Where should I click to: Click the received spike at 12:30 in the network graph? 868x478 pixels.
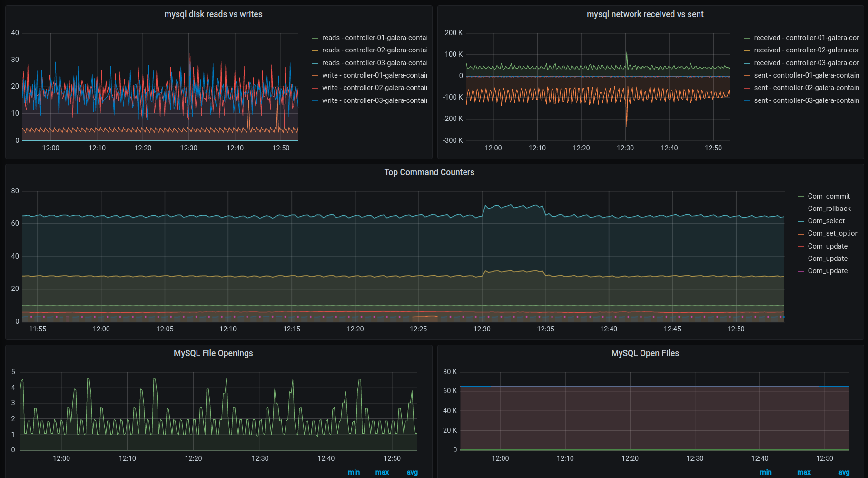626,53
